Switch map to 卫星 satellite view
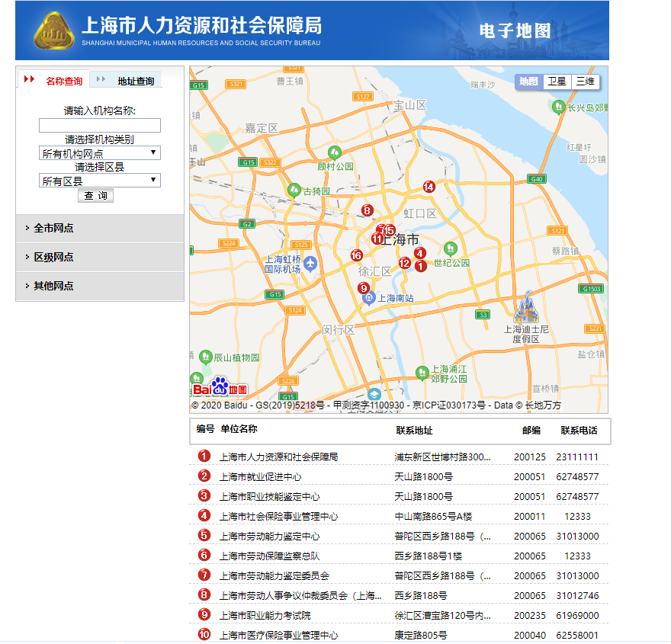 click(x=557, y=82)
